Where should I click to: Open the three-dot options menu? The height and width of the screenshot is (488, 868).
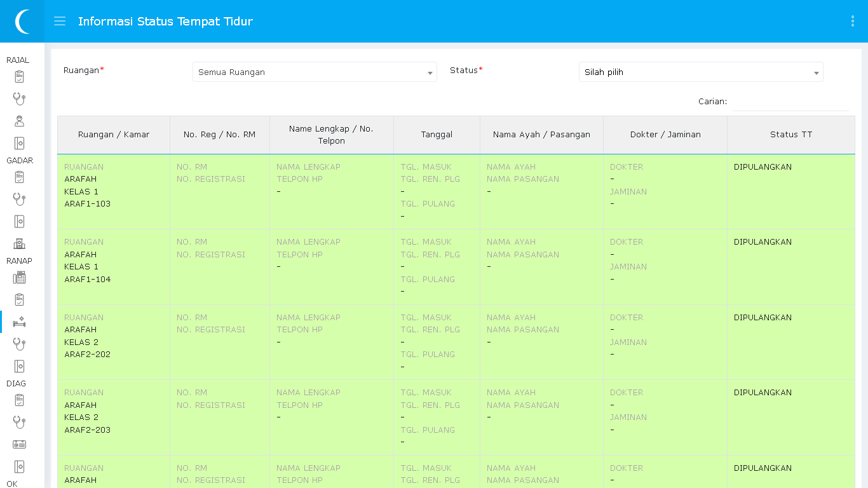(x=852, y=21)
